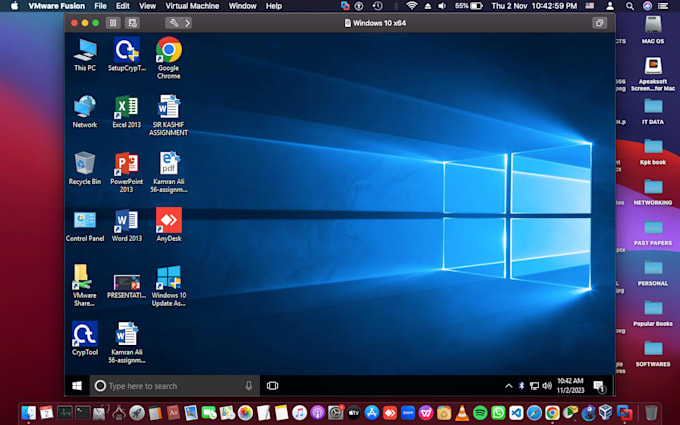This screenshot has width=680, height=425.
Task: Open the MAC OS drive on Mac desktop
Action: coord(653,29)
